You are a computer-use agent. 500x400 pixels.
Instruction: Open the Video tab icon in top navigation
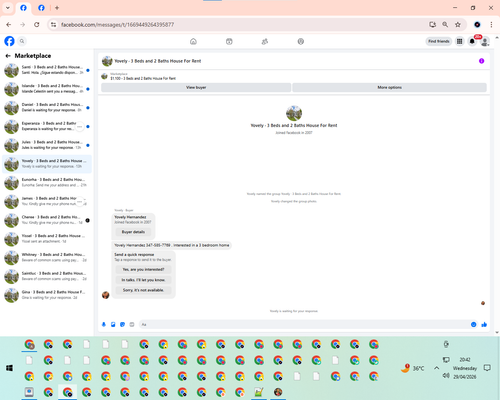click(x=229, y=42)
